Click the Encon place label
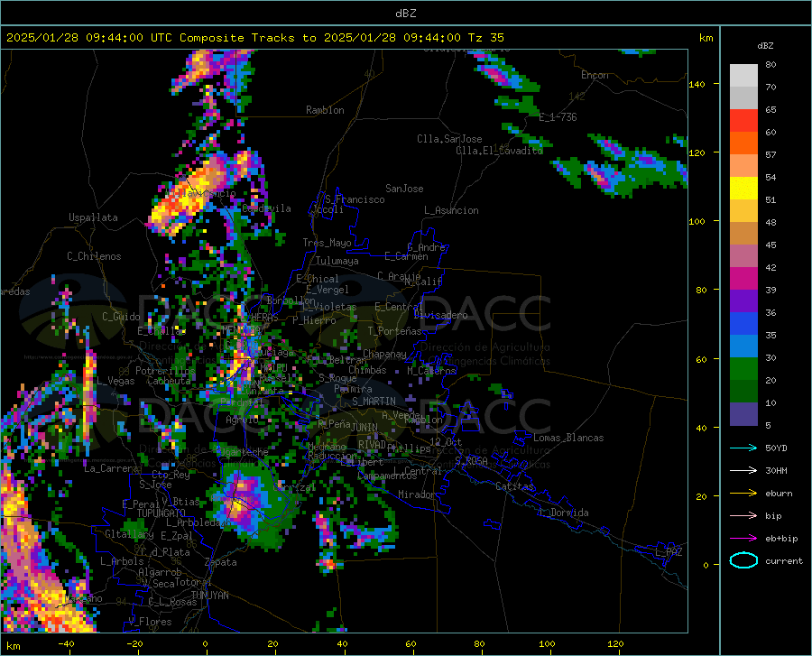This screenshot has width=812, height=656. point(595,75)
